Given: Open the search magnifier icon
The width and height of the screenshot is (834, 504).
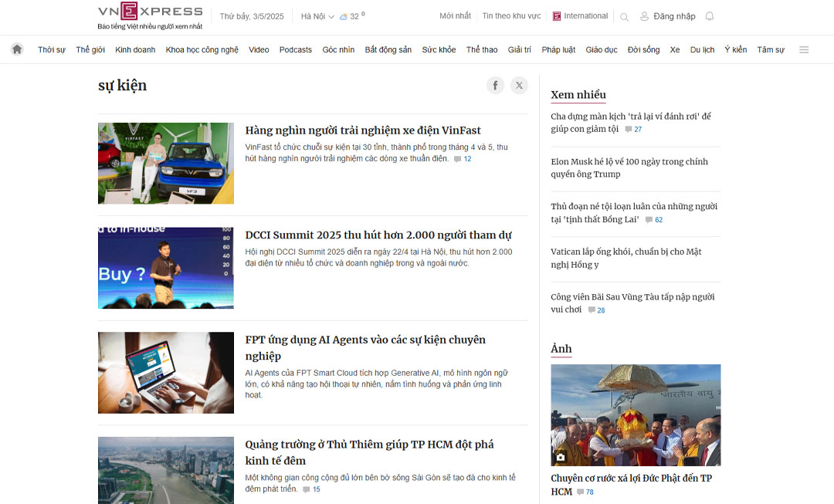Looking at the screenshot, I should tap(624, 17).
